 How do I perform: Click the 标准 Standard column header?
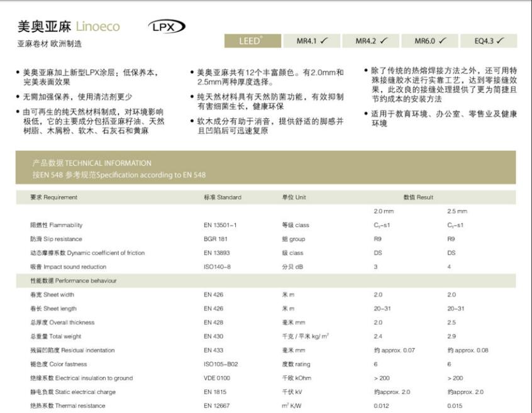(x=222, y=197)
